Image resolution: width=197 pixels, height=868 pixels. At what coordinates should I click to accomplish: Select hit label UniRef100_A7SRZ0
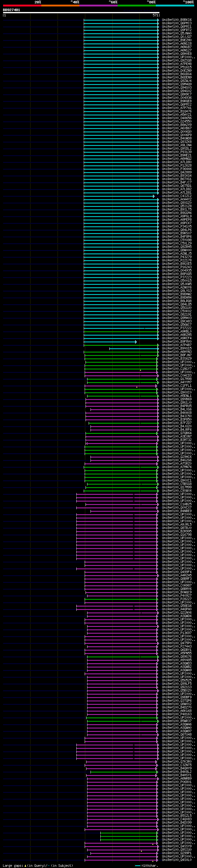[x=177, y=463]
